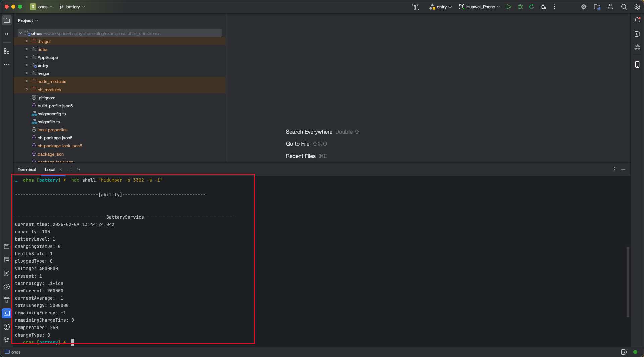Open the ohos project dropdown
Viewport: 644px width, 357px height.
pyautogui.click(x=41, y=7)
